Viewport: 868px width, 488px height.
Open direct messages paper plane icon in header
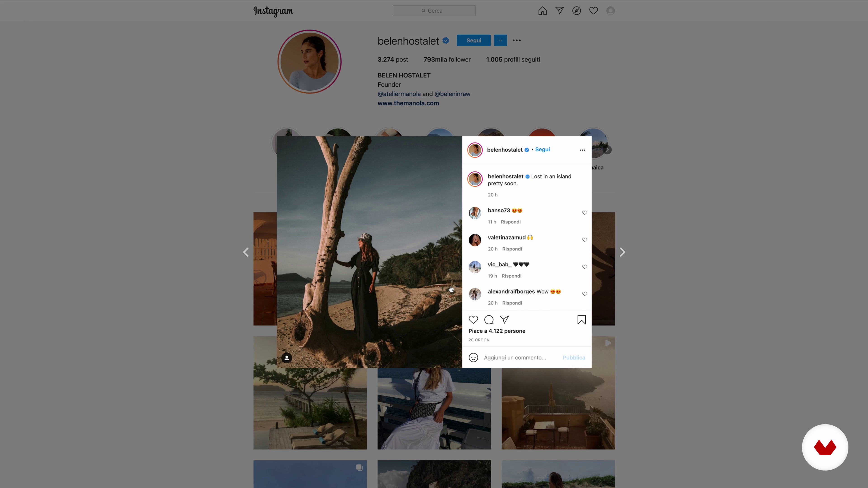(x=559, y=11)
